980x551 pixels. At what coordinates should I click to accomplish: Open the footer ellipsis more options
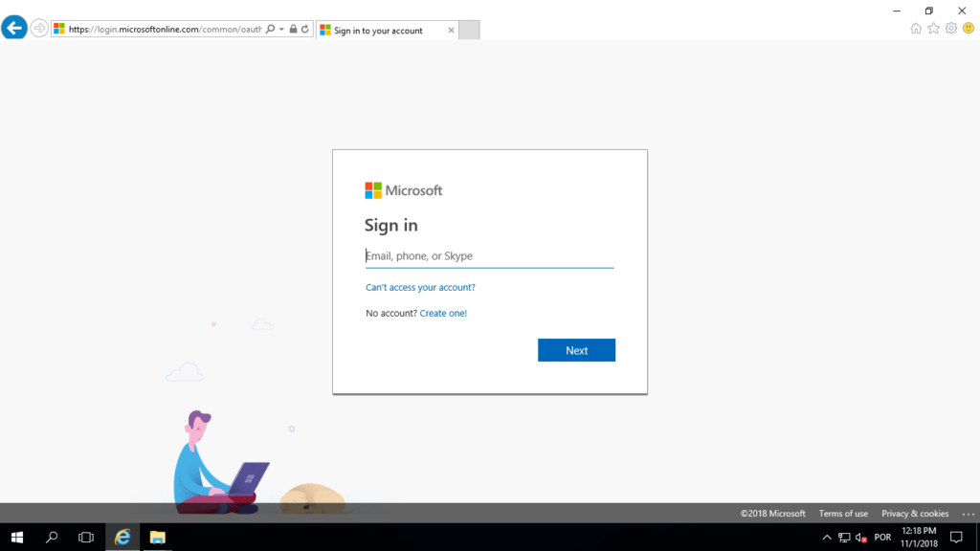(x=968, y=514)
